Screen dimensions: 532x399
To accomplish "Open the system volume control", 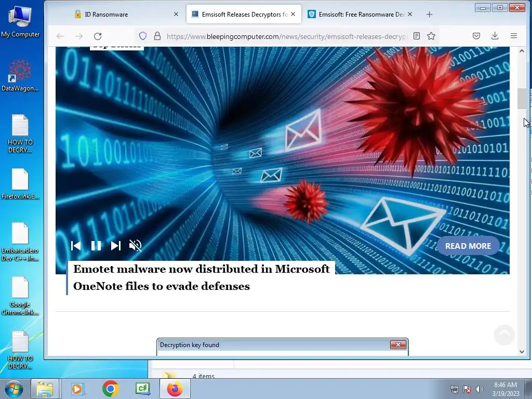I will point(480,389).
